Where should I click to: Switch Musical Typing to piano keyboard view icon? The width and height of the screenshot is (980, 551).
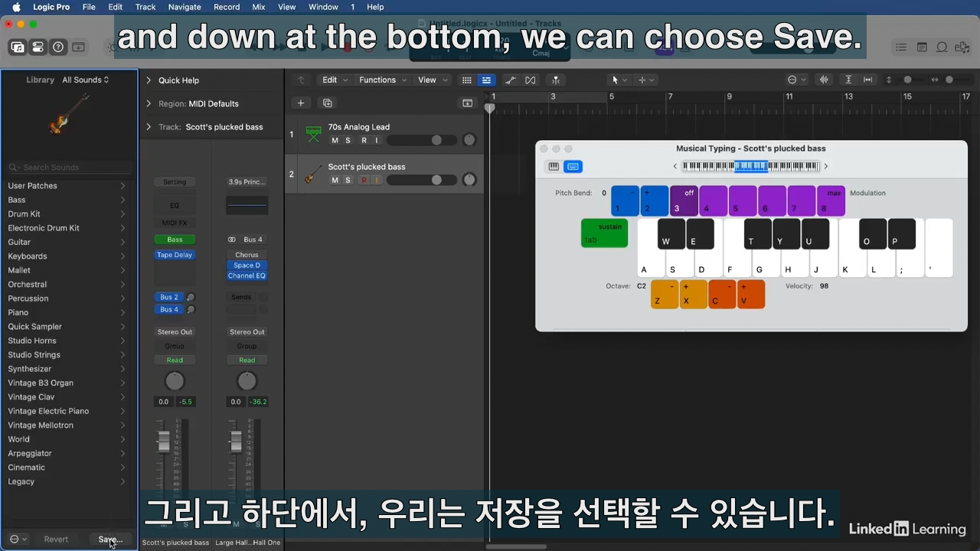point(554,166)
